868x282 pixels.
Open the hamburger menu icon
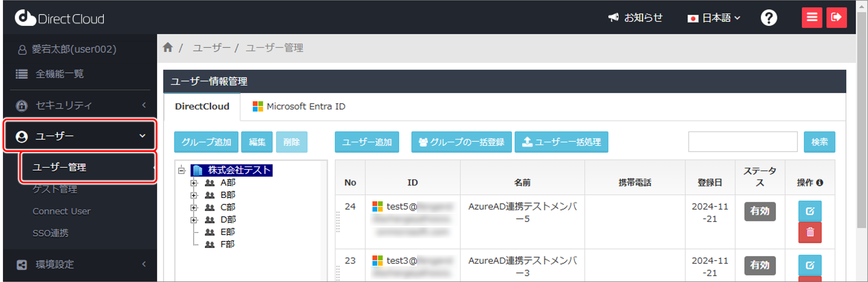point(812,17)
